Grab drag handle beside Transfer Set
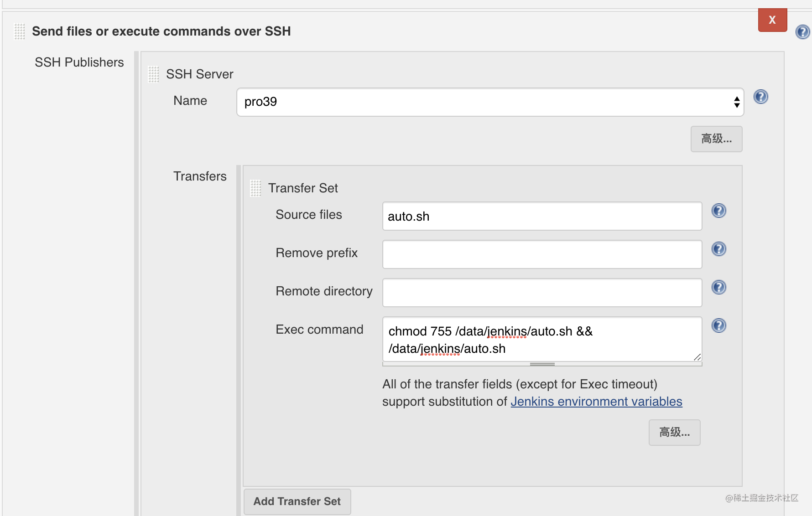This screenshot has height=516, width=812. [256, 188]
